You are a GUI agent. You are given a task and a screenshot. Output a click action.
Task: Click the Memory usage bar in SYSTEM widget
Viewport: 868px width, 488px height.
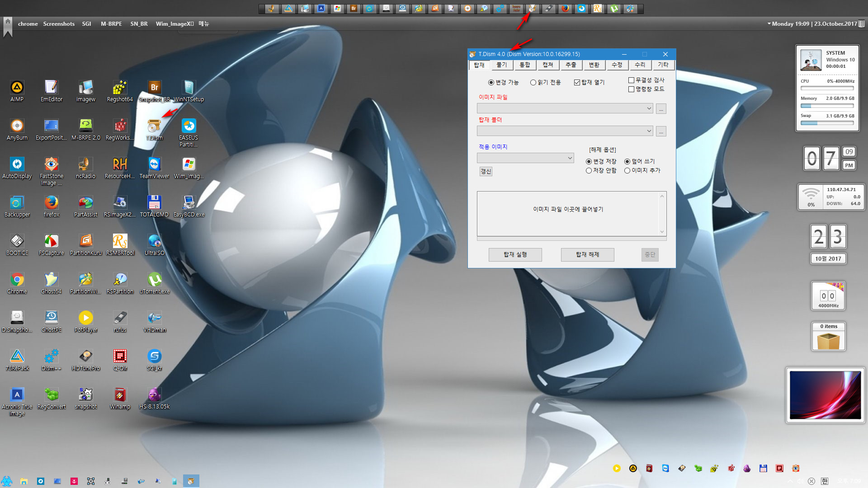(x=827, y=106)
